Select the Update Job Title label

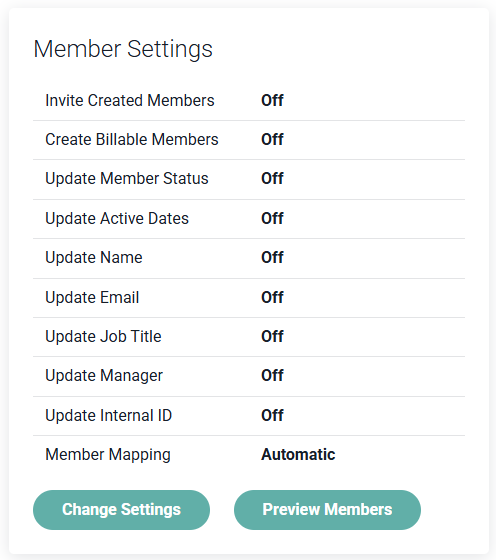click(x=103, y=336)
